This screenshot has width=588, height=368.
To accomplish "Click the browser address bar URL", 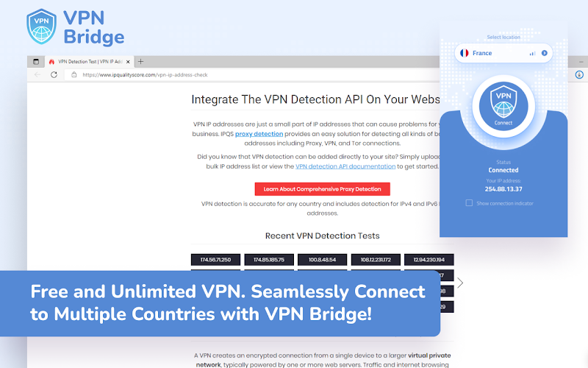I will [145, 75].
